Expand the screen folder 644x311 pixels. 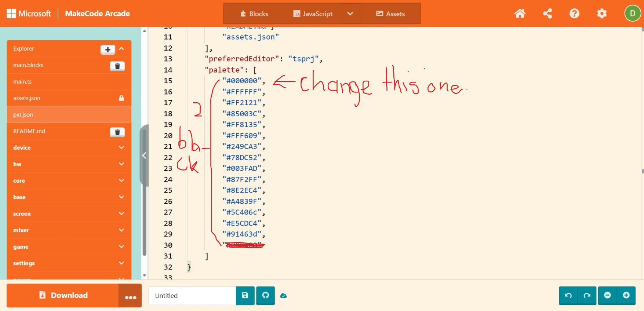(69, 213)
